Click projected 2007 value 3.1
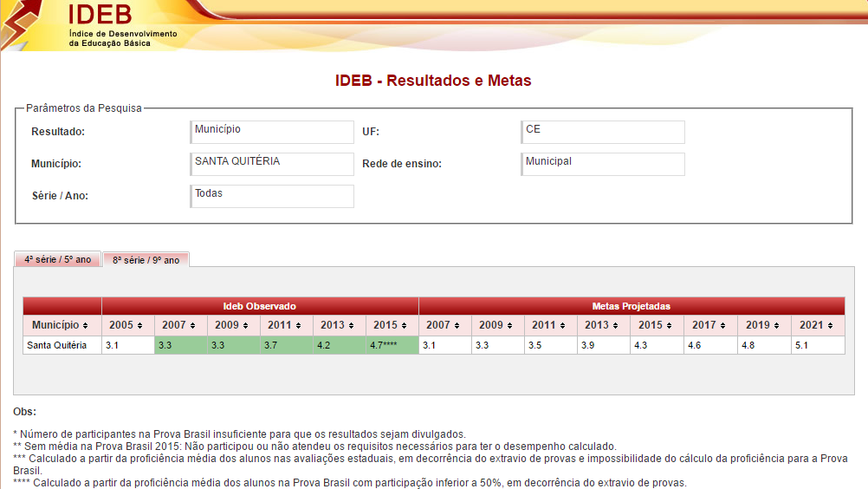Viewport: 868px width, 489px height. tap(445, 345)
